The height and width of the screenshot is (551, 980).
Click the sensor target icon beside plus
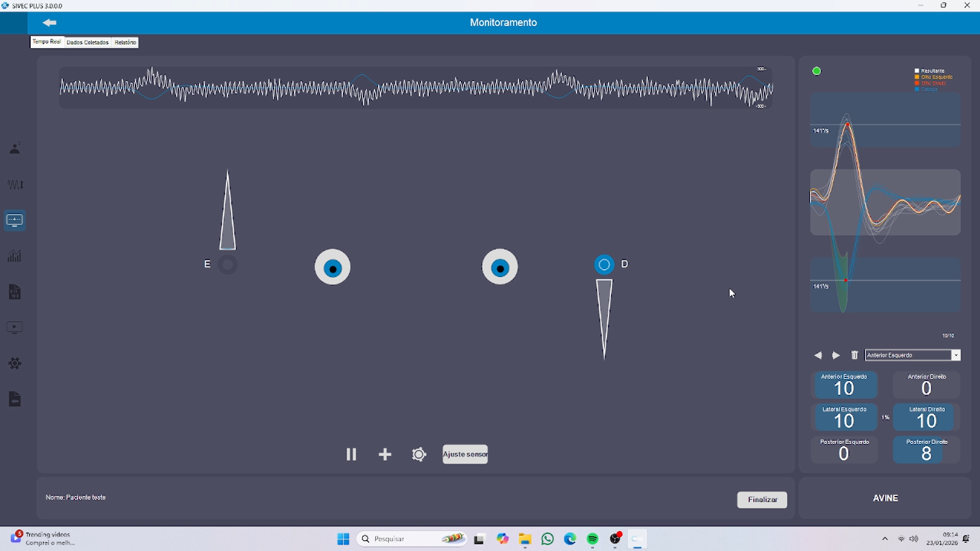(x=419, y=454)
